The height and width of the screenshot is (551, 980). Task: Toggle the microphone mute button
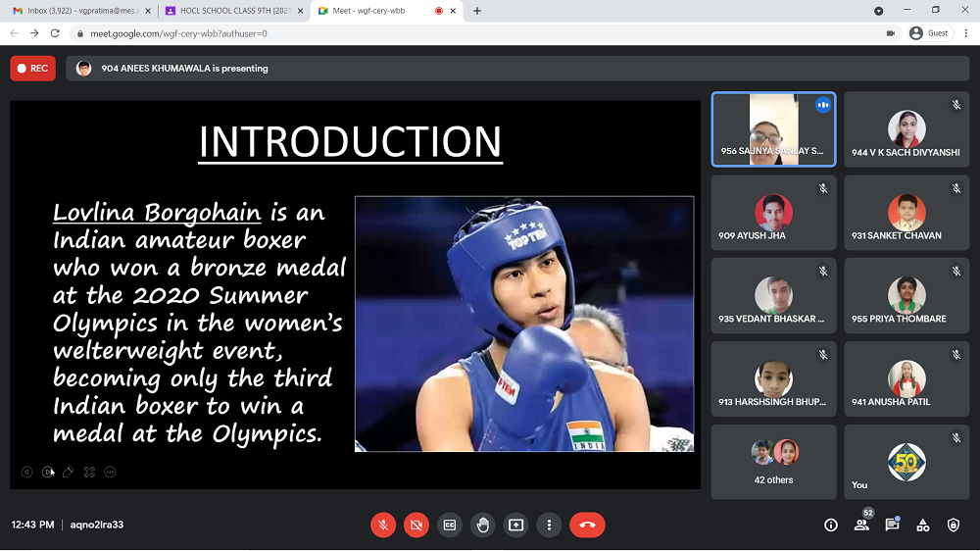tap(383, 525)
